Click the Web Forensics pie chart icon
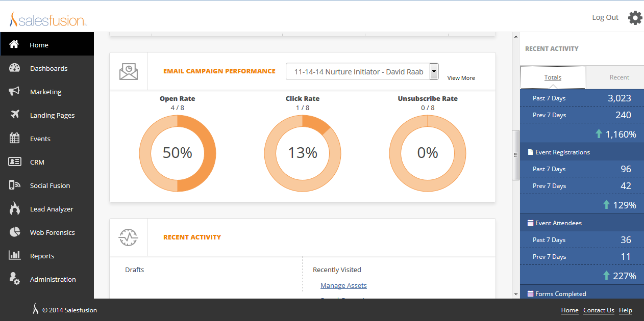The image size is (644, 321). 14,232
